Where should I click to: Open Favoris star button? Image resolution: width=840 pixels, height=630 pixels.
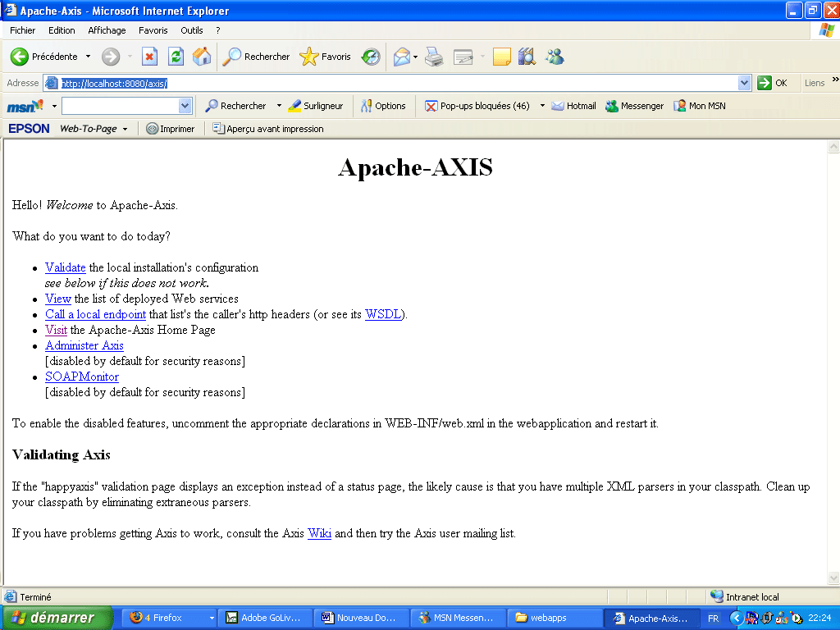click(x=326, y=57)
